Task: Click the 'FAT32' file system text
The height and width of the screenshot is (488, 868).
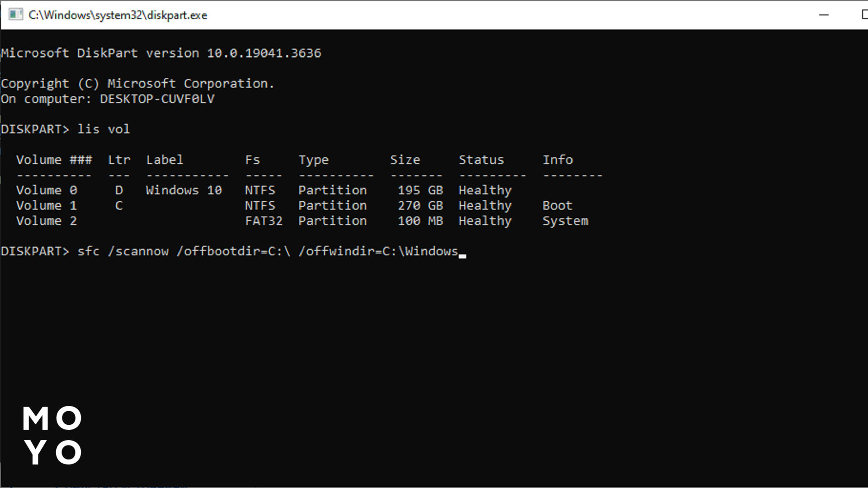Action: click(x=264, y=221)
